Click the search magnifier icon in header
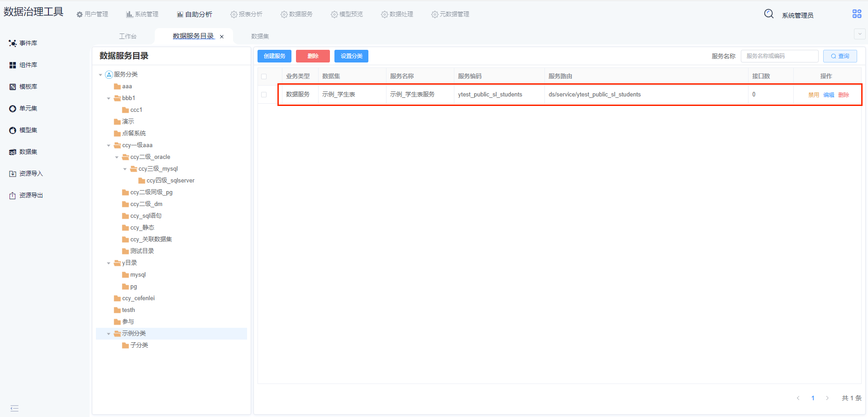The width and height of the screenshot is (868, 417). (768, 14)
